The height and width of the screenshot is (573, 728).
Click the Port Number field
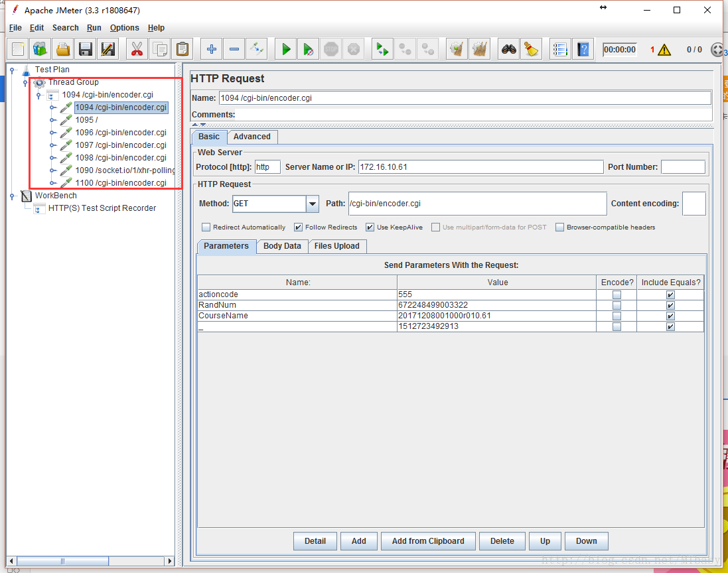683,167
